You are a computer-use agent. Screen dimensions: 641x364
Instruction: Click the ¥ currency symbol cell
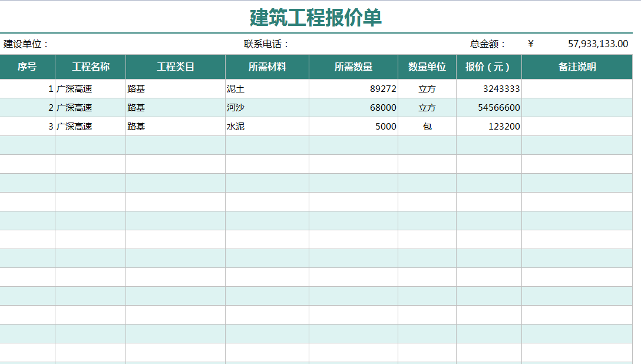coord(530,42)
